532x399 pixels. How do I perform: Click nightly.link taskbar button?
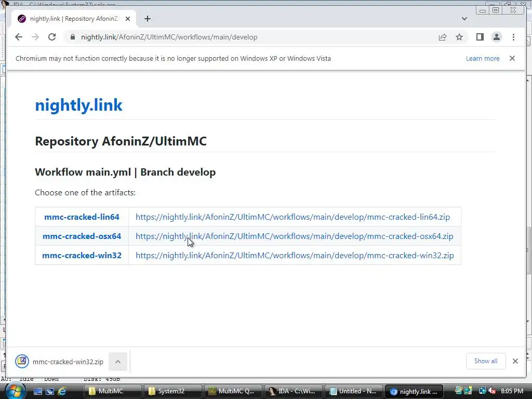[414, 391]
